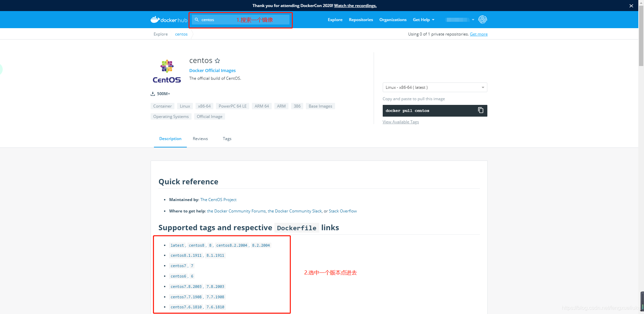
Task: Go to Explore in top navigation
Action: tap(335, 20)
